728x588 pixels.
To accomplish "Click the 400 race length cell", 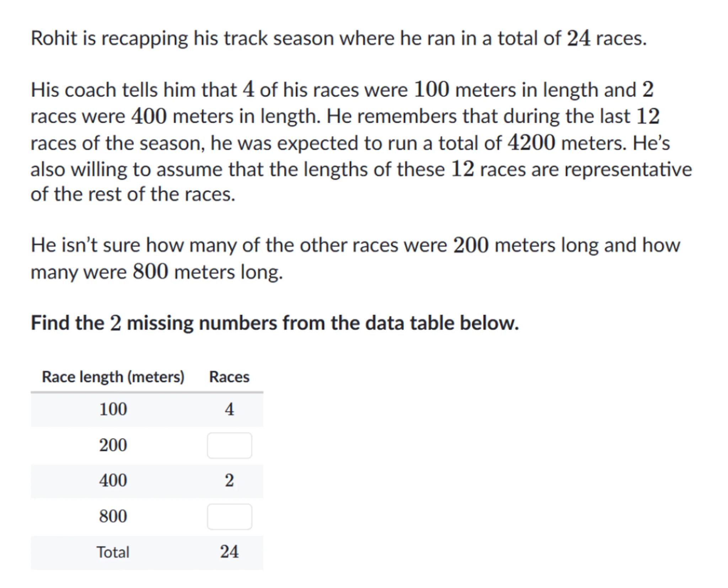I will (113, 480).
